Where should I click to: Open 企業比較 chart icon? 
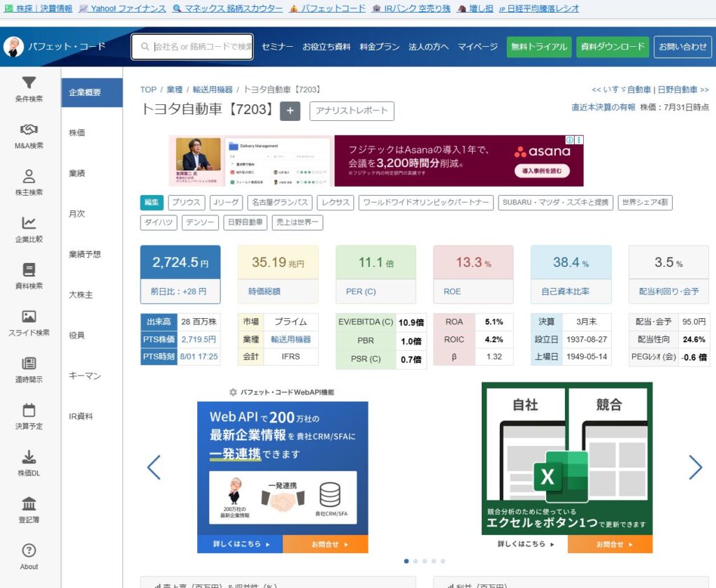[x=29, y=223]
